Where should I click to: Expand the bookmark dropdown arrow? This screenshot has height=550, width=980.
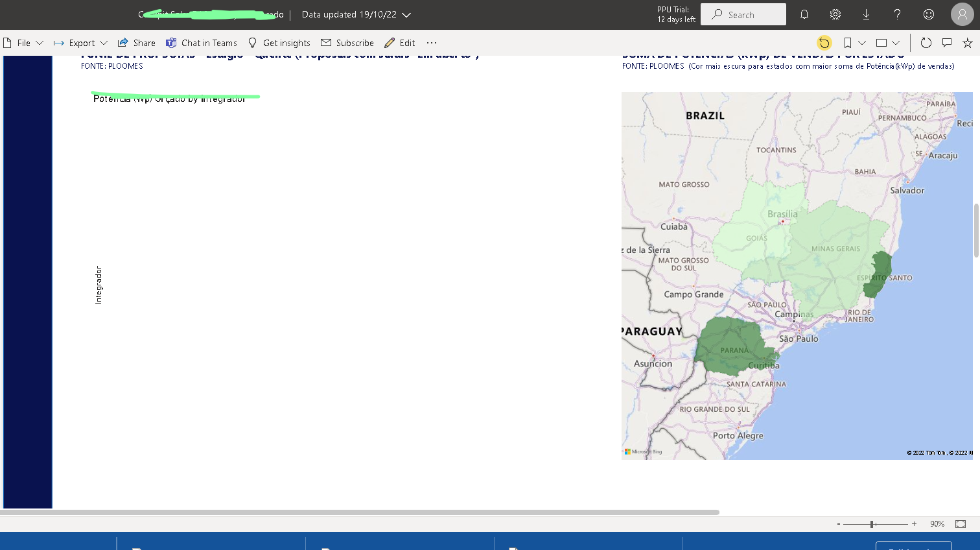pos(862,43)
